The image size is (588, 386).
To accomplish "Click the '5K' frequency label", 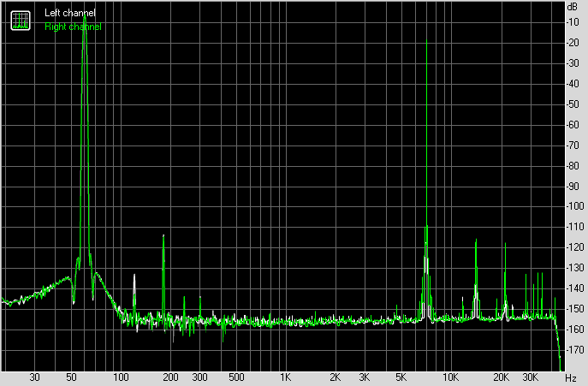I will (401, 377).
